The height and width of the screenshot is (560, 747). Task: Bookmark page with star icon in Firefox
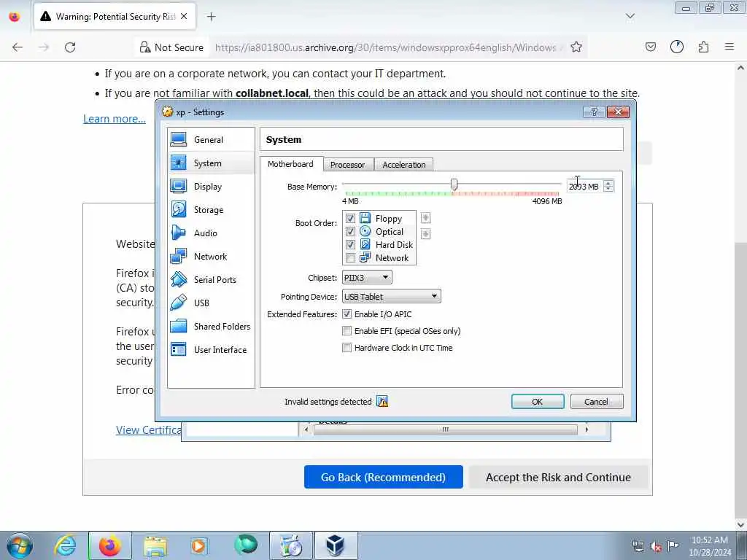click(x=576, y=47)
